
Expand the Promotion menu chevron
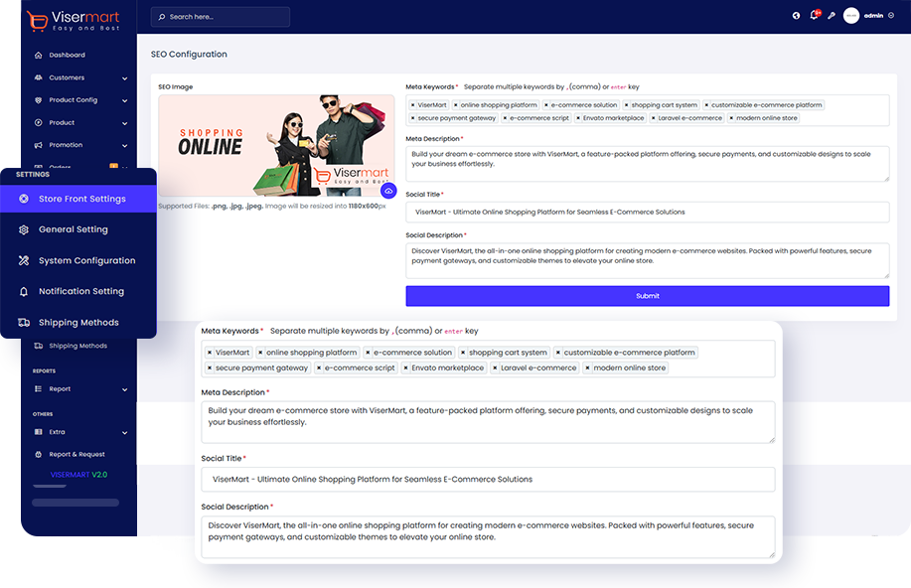(125, 145)
